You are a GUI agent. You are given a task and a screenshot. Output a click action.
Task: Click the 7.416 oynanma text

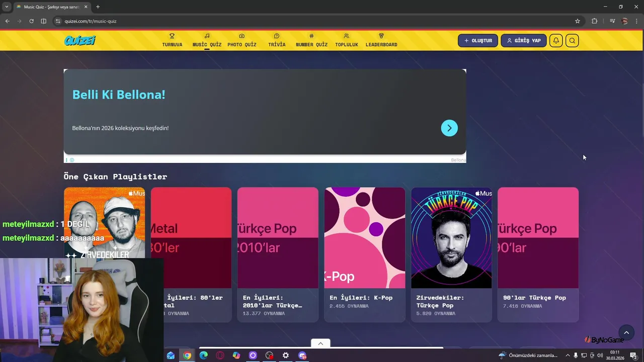[523, 306]
